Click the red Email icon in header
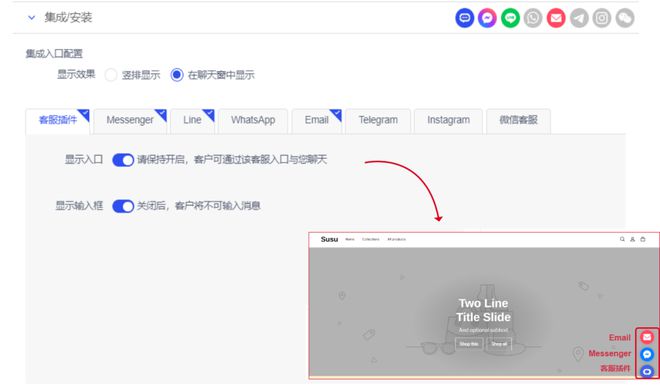This screenshot has height=392, width=660. tap(556, 18)
